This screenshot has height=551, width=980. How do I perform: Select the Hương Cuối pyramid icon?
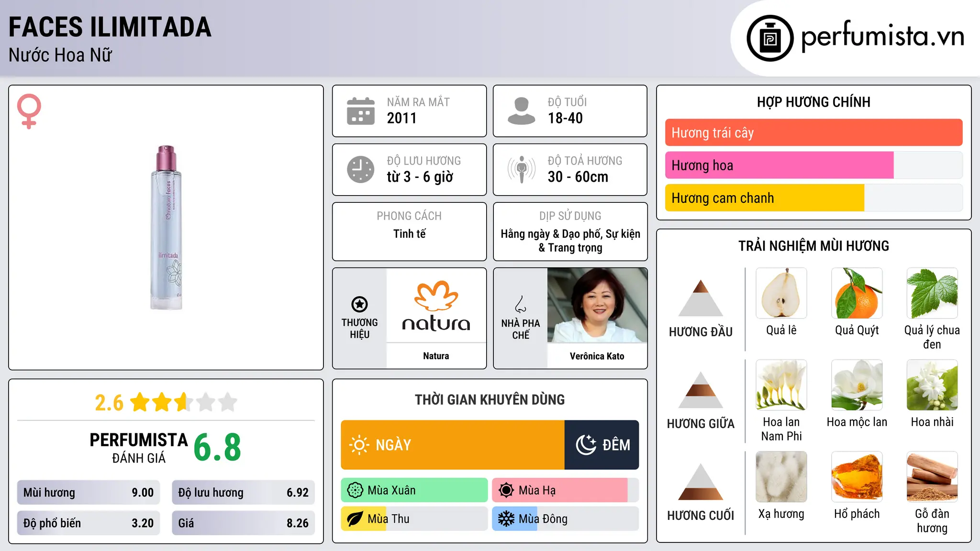coord(701,482)
